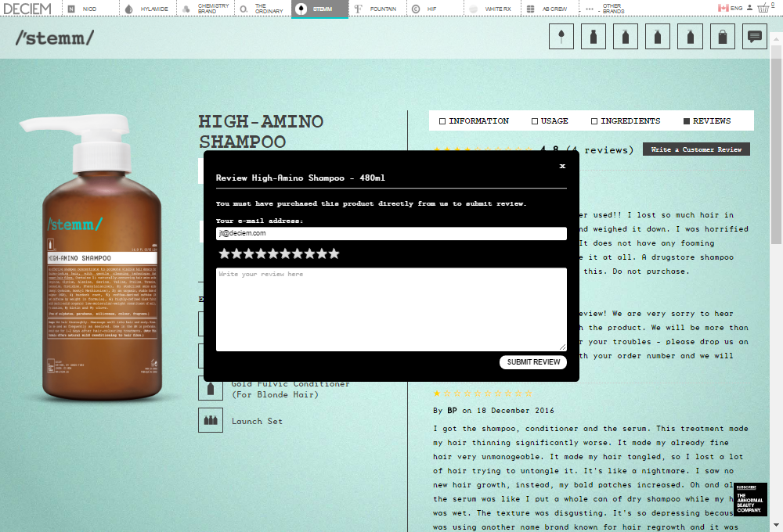This screenshot has width=783, height=532.
Task: Open the White RX brand in the top bar
Action: click(492, 9)
